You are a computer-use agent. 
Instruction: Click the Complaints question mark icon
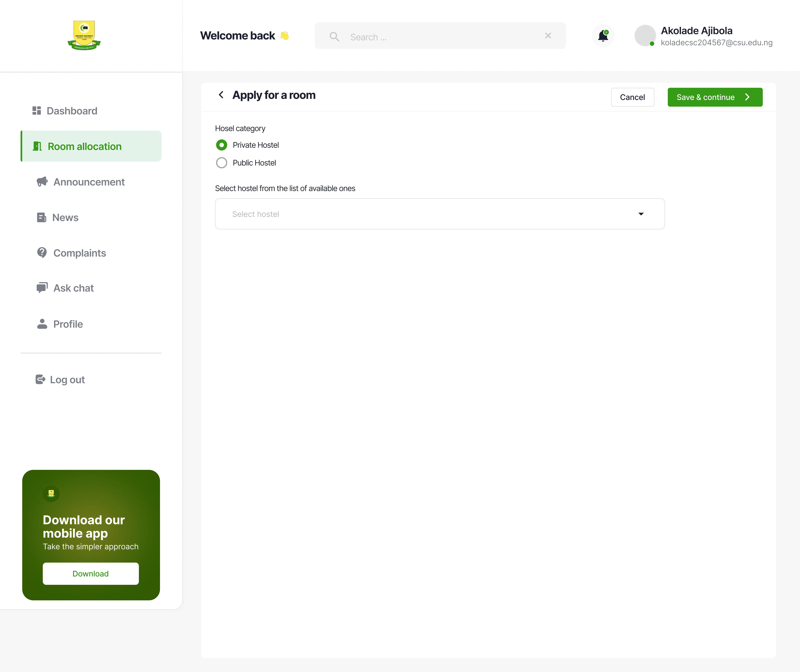(42, 253)
